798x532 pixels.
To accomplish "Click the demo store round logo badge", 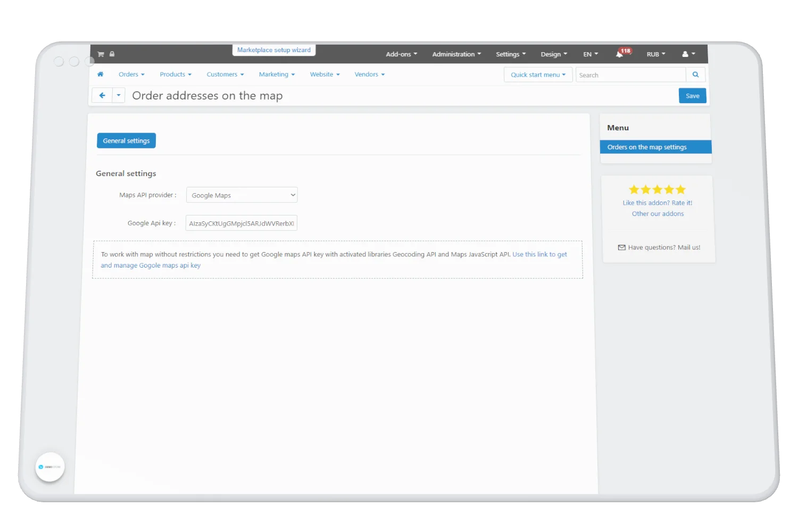I will click(50, 467).
